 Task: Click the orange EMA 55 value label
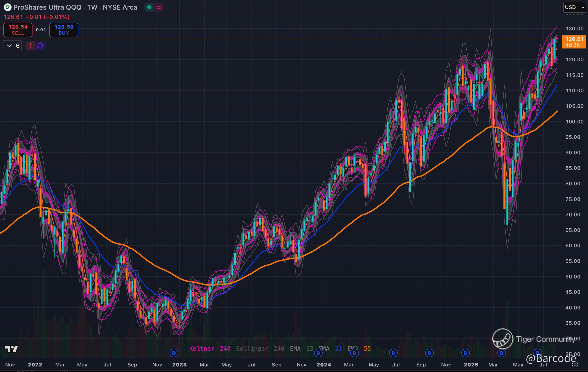367,349
